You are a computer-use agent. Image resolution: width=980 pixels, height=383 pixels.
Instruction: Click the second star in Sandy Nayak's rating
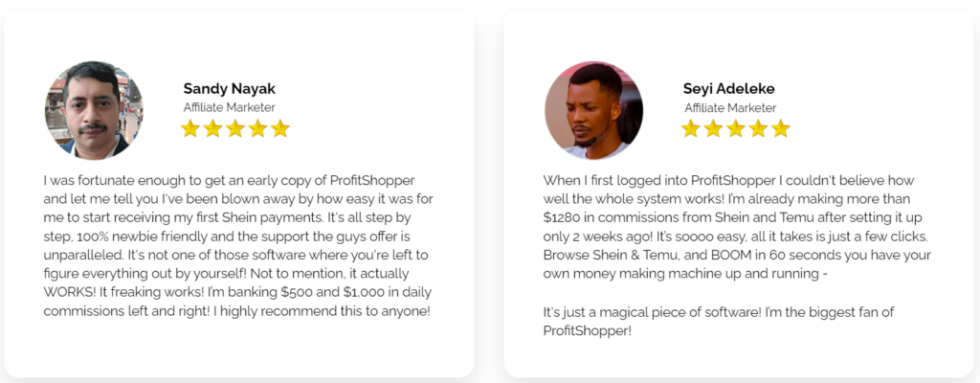(x=212, y=128)
